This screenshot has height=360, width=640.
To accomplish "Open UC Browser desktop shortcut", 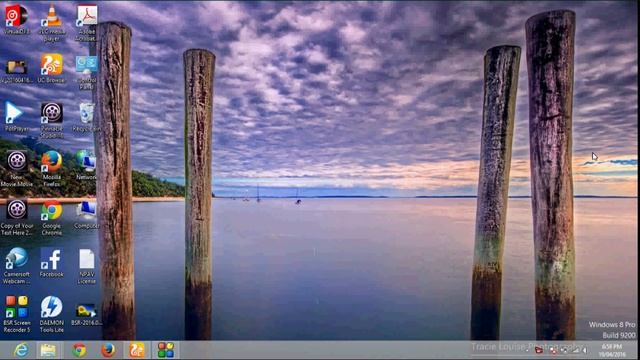I will pyautogui.click(x=51, y=69).
